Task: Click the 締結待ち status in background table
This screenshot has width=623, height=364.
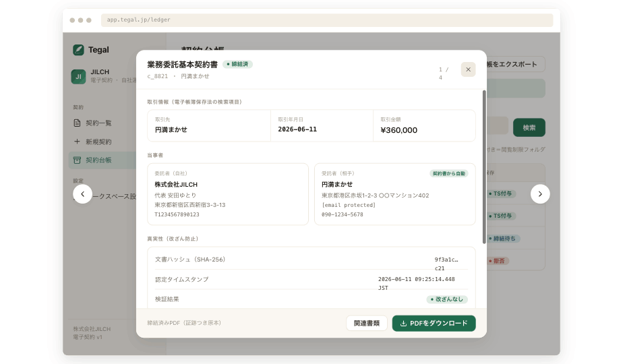Action: (x=502, y=239)
